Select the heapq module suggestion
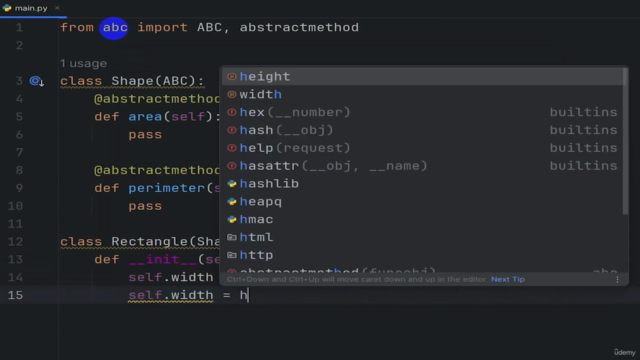Screen dimensions: 640x360 pyautogui.click(x=422, y=202)
